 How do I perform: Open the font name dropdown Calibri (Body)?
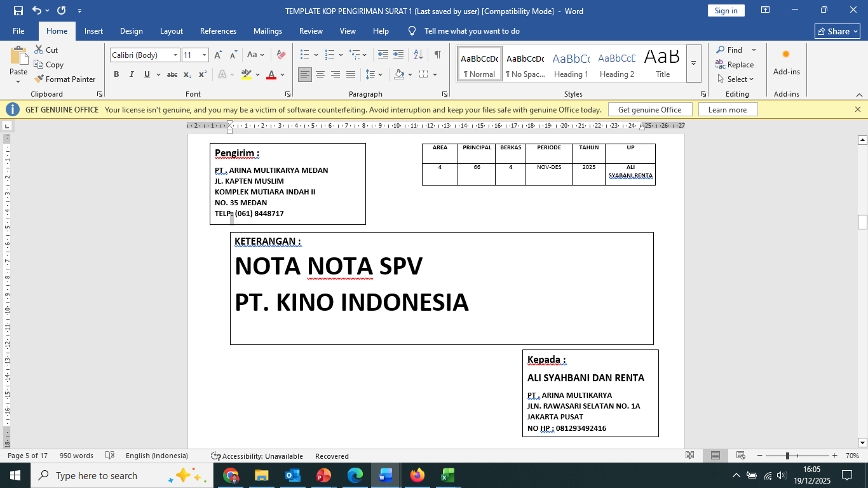click(176, 55)
